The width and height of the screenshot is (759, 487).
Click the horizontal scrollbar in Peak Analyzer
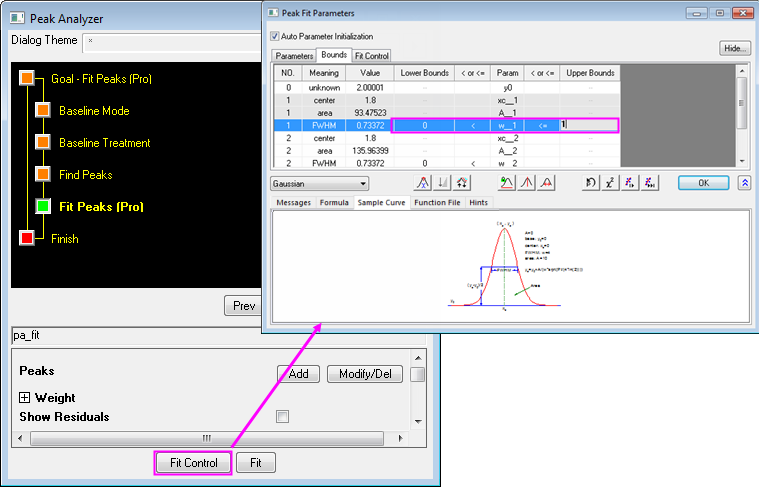coord(207,437)
